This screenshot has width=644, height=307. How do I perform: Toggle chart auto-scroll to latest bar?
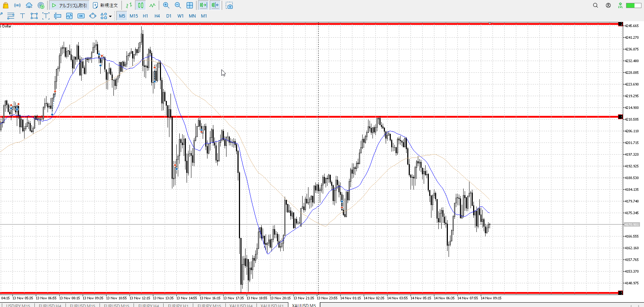(203, 5)
